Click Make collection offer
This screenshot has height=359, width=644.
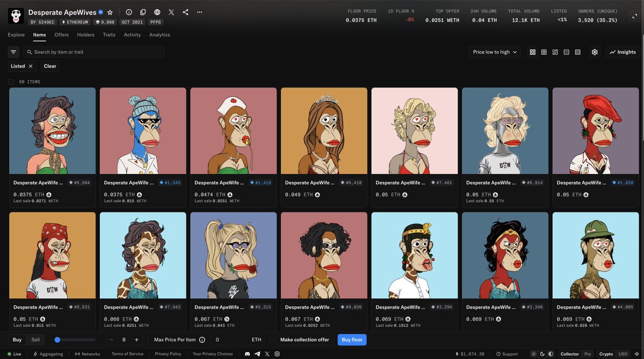[305, 340]
